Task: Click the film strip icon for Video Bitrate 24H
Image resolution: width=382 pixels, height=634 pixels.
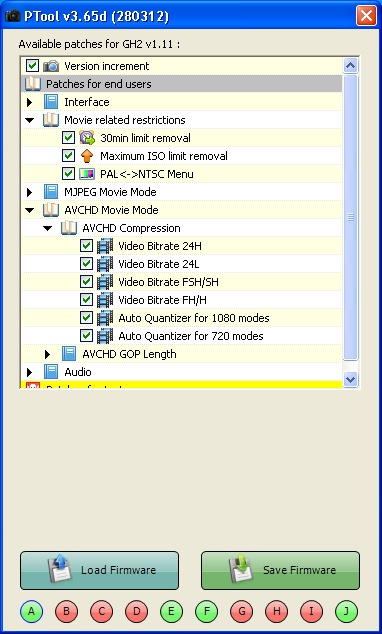Action: pyautogui.click(x=105, y=246)
